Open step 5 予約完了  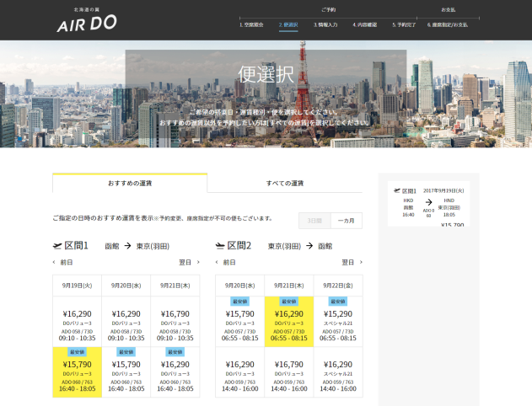[x=404, y=24]
